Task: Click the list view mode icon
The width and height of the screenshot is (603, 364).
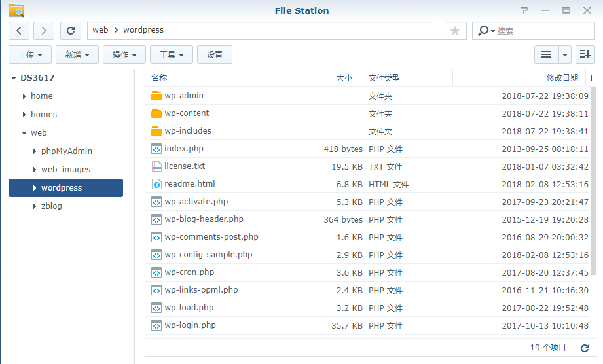Action: 545,54
